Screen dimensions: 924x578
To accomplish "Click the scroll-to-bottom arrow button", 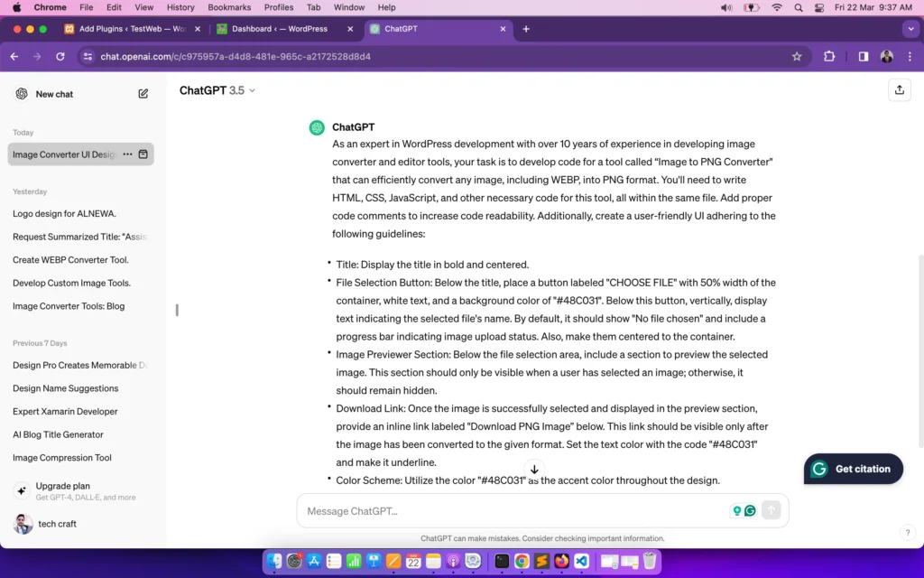I will (534, 470).
